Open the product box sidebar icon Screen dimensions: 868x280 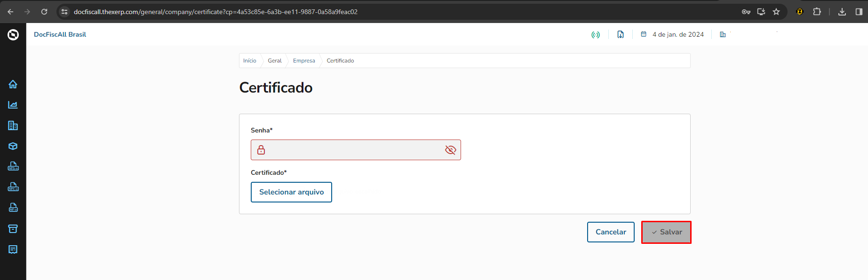[x=13, y=146]
